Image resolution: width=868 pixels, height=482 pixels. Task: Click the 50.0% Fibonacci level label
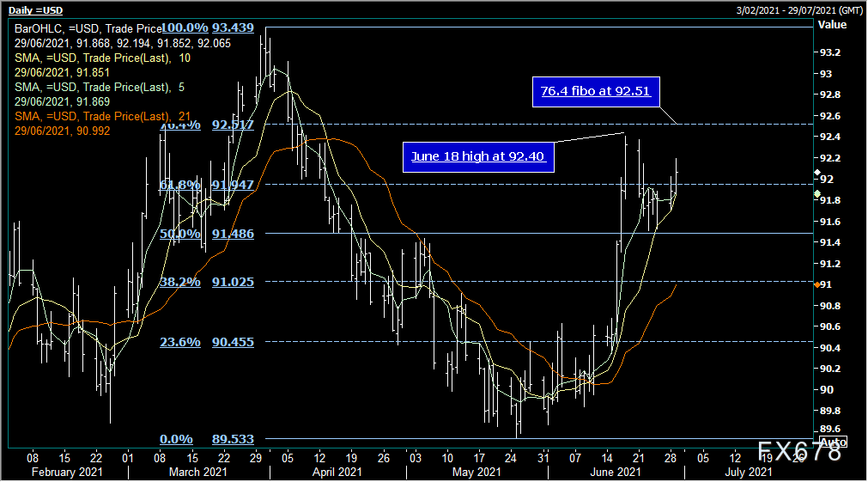[x=179, y=234]
